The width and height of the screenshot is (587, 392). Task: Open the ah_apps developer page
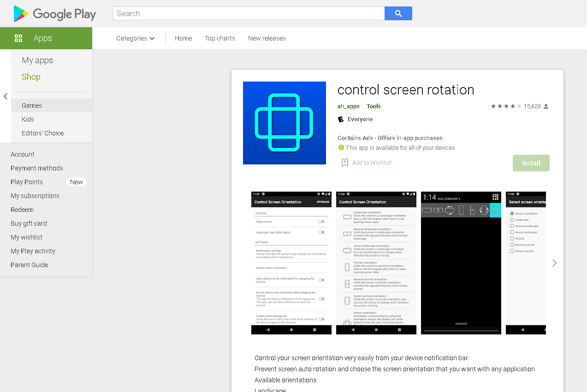coord(349,106)
